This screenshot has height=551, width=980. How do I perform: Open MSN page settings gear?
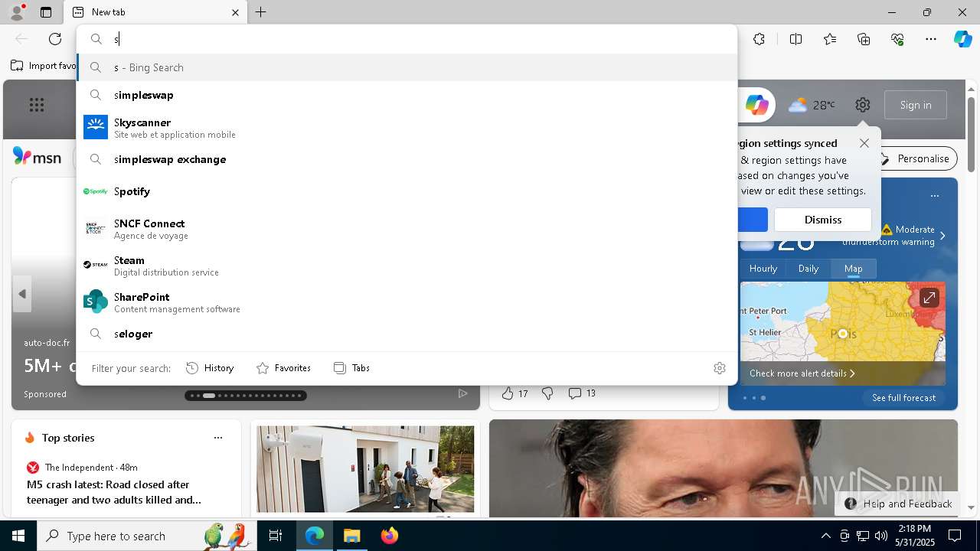[863, 105]
